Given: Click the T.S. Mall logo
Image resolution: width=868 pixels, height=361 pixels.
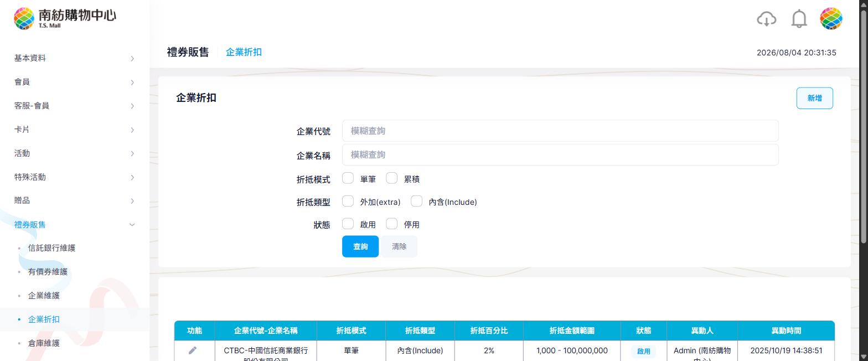Looking at the screenshot, I should click(65, 18).
